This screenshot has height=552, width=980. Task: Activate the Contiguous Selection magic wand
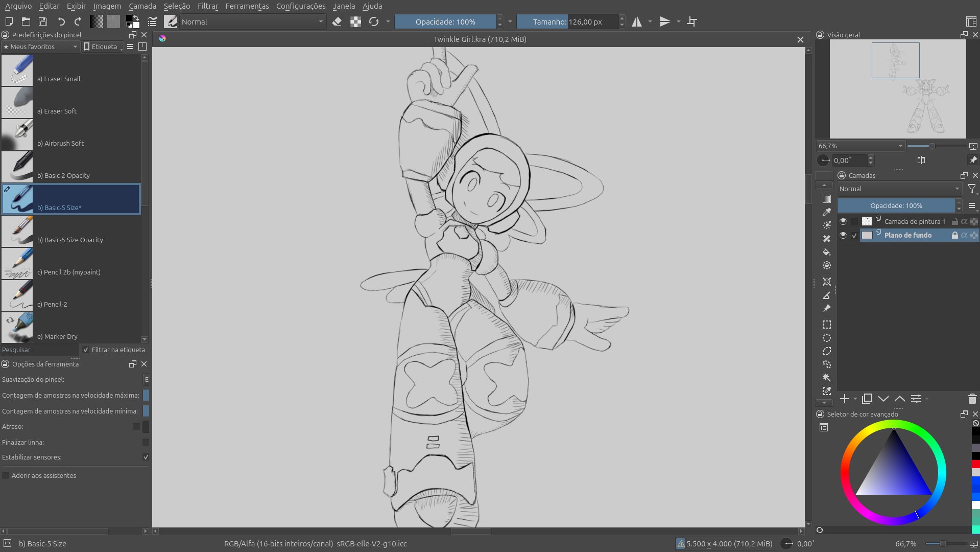(x=827, y=378)
